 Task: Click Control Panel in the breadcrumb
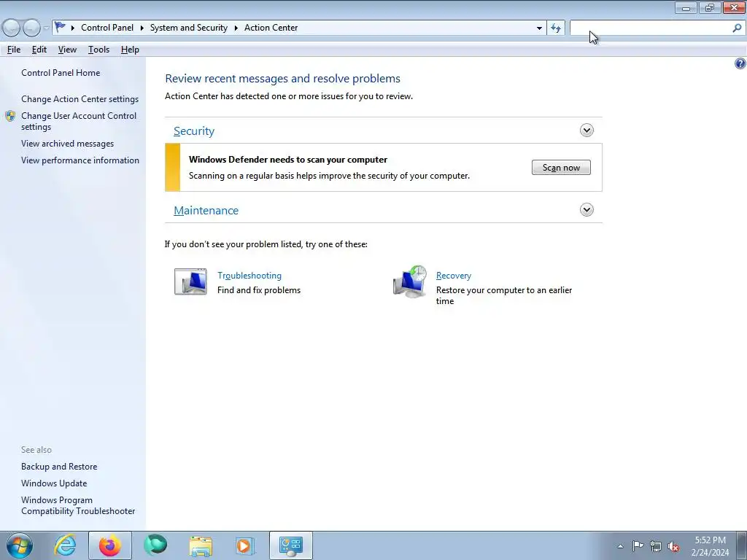pos(107,28)
